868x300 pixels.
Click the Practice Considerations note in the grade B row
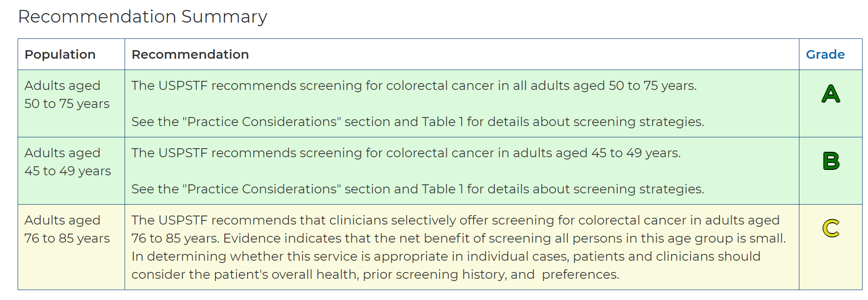coord(418,189)
